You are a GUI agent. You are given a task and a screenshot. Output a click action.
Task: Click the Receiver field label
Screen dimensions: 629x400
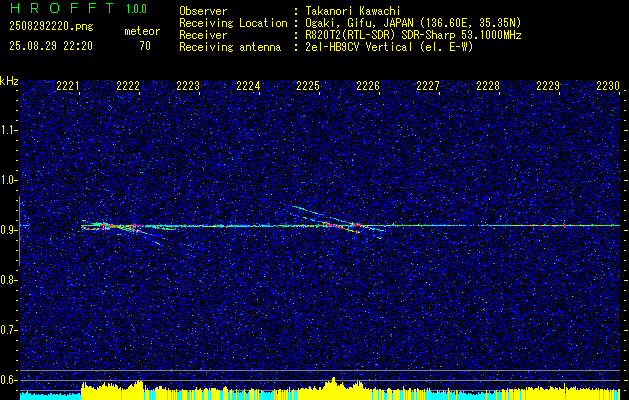click(203, 35)
